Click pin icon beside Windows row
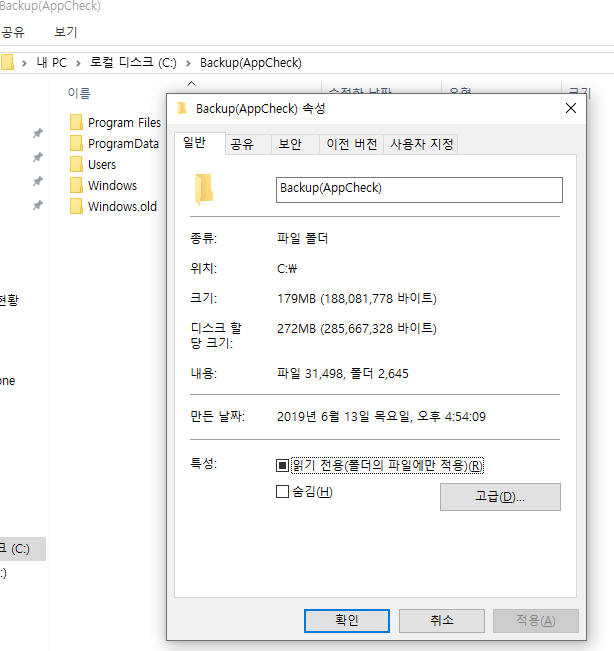614x651 pixels. click(38, 206)
